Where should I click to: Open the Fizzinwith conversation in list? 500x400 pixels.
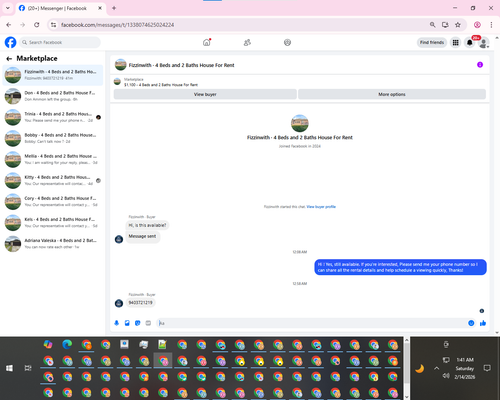point(53,75)
